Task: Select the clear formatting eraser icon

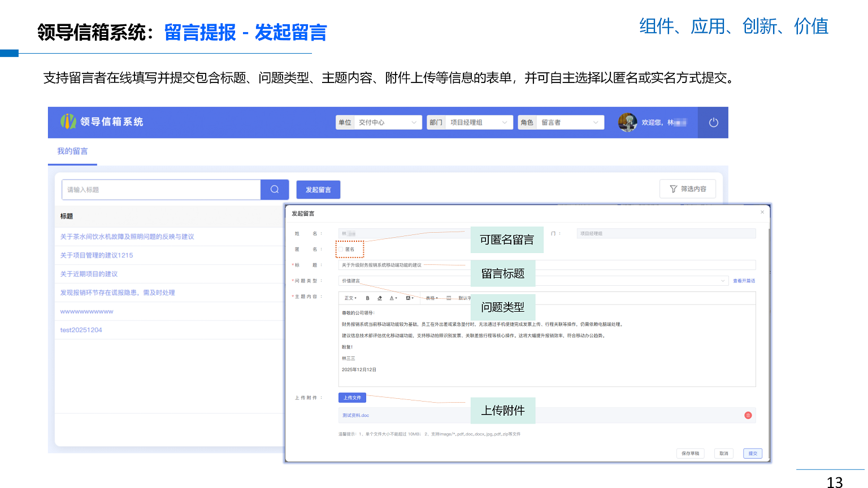Action: pyautogui.click(x=380, y=298)
